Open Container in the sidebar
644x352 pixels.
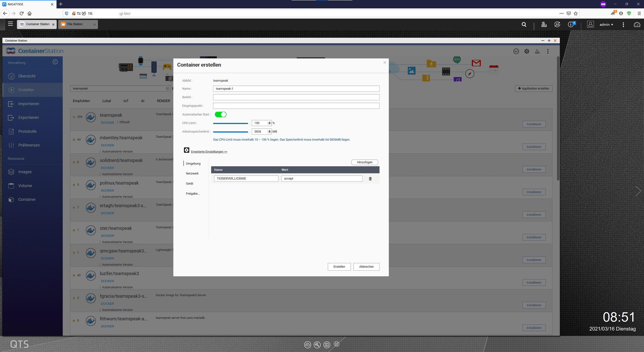tap(32, 199)
